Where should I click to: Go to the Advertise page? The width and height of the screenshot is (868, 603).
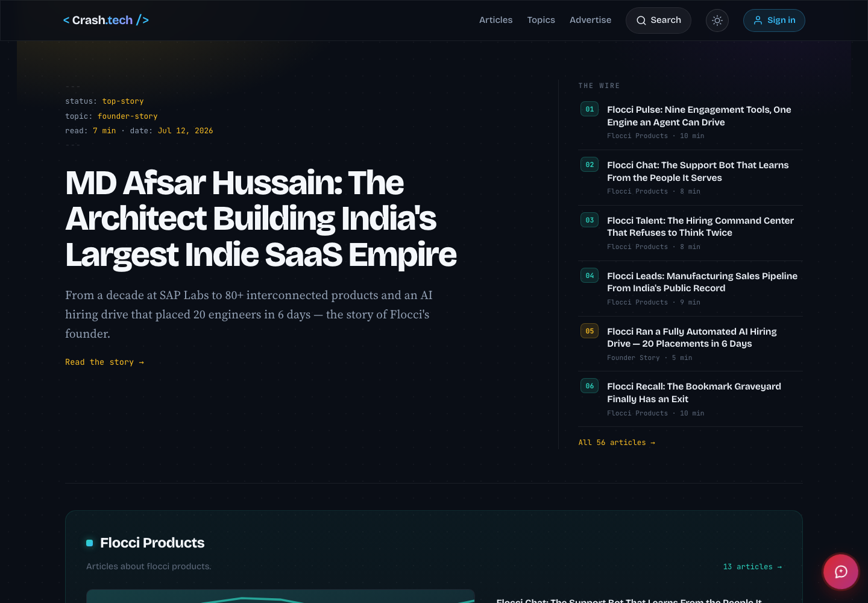(x=591, y=20)
